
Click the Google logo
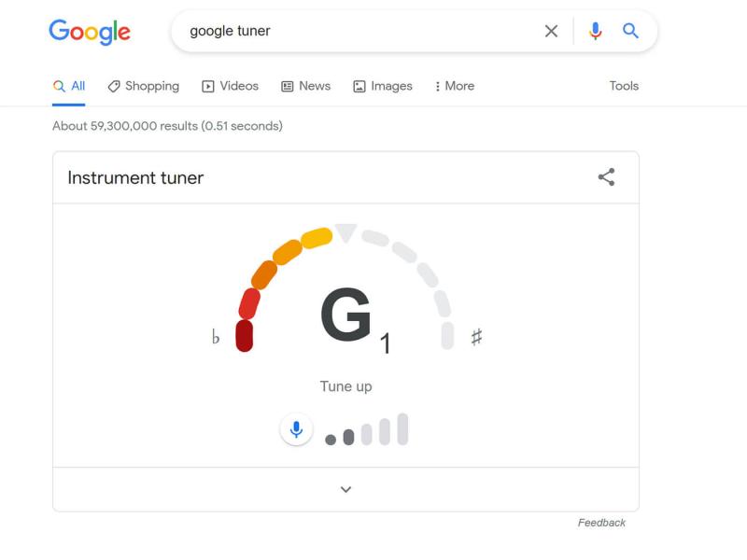[x=90, y=32]
